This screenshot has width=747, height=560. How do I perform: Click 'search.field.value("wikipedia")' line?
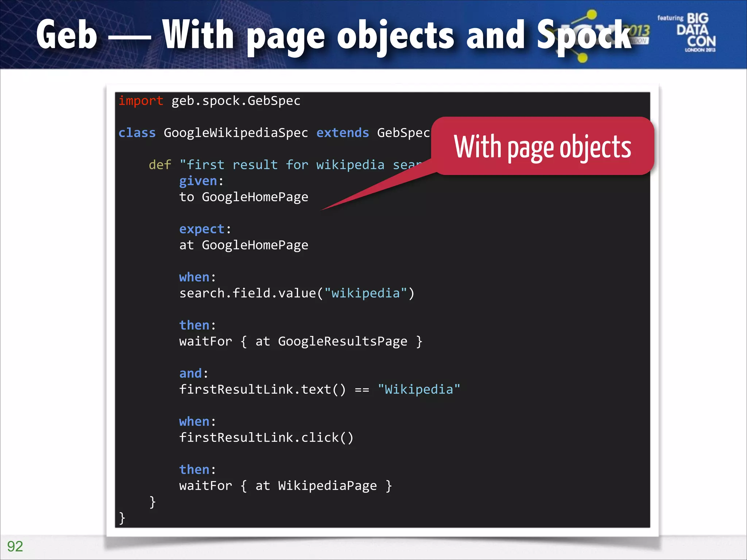point(297,293)
